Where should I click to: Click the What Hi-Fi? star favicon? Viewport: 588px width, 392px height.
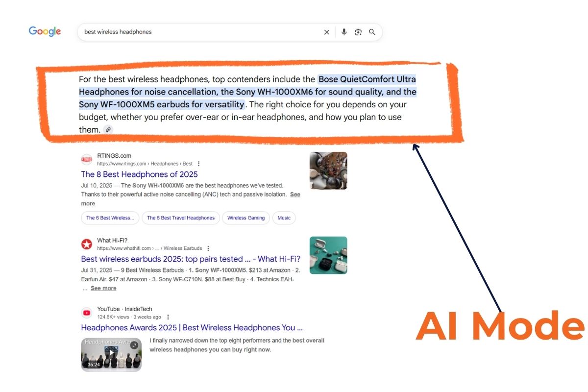click(x=87, y=244)
